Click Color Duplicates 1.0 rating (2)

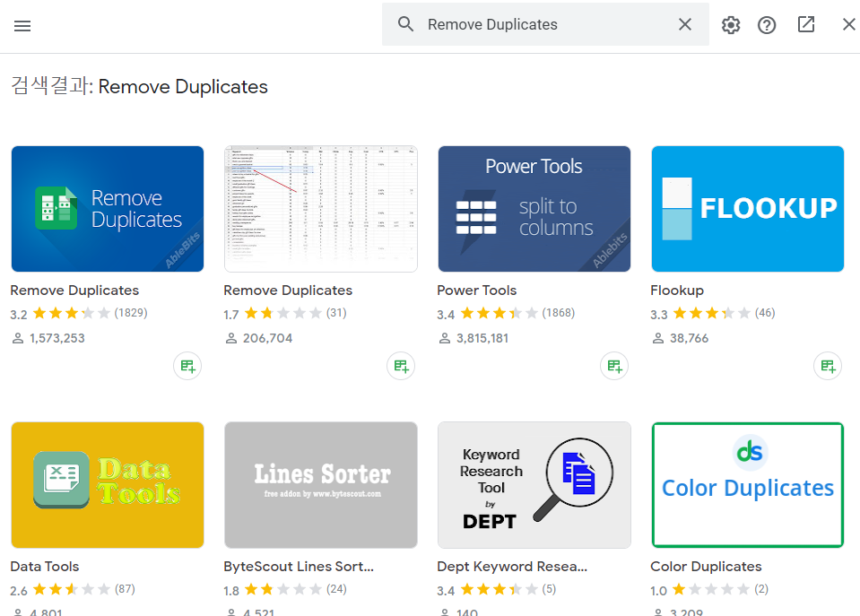click(x=709, y=590)
